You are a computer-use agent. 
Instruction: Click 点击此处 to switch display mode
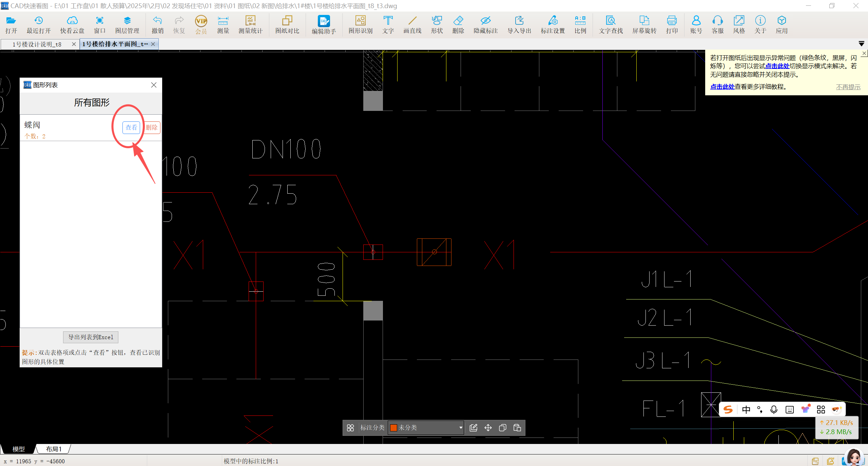click(x=777, y=66)
